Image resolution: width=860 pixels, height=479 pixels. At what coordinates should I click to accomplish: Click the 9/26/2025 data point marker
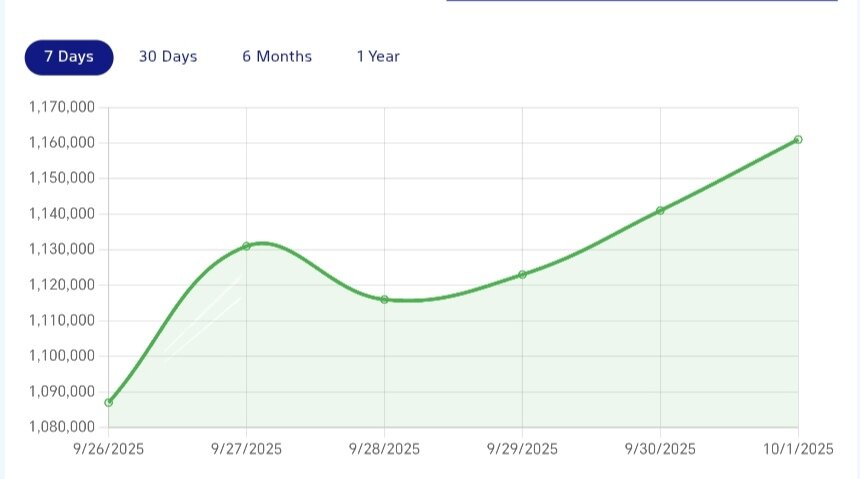[x=108, y=402]
